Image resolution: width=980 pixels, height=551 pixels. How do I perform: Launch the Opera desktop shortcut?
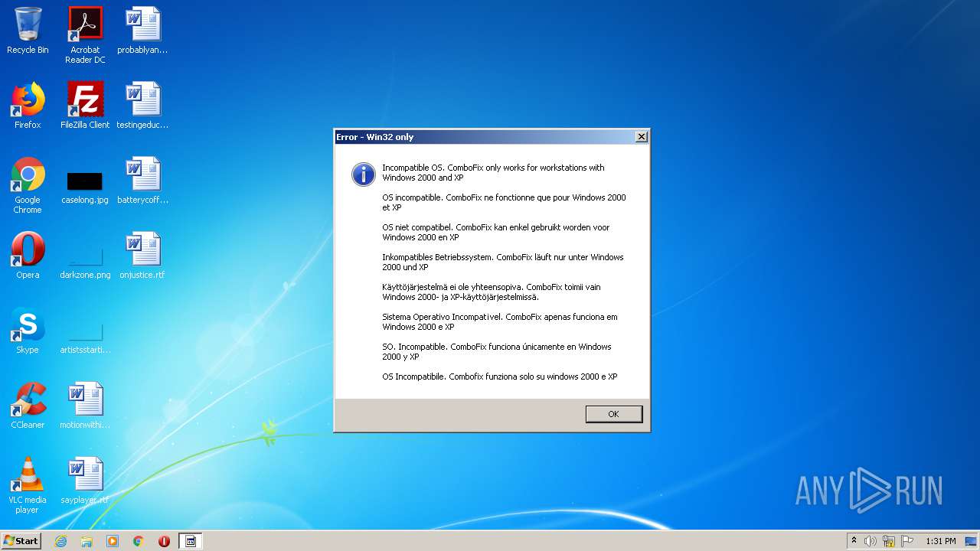click(28, 256)
